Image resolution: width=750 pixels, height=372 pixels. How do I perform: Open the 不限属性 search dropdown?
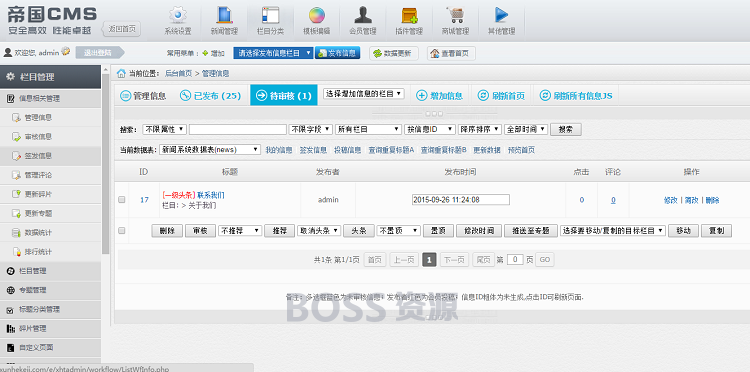click(x=165, y=129)
